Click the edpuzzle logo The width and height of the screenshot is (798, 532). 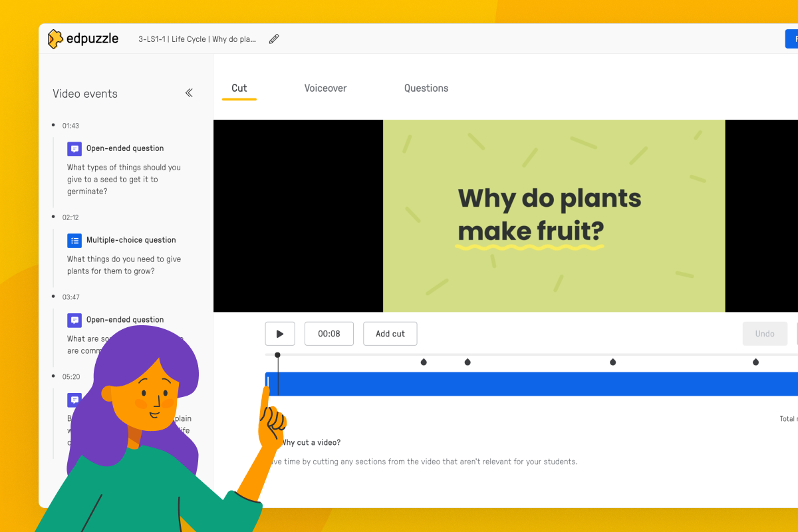point(82,39)
